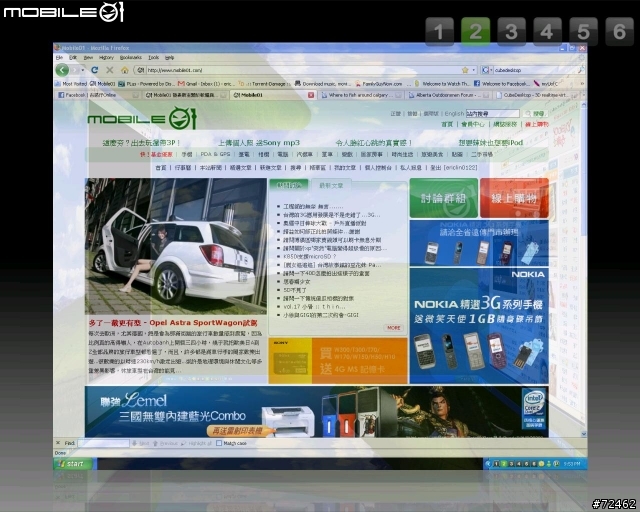Click the Find text field

click(103, 443)
